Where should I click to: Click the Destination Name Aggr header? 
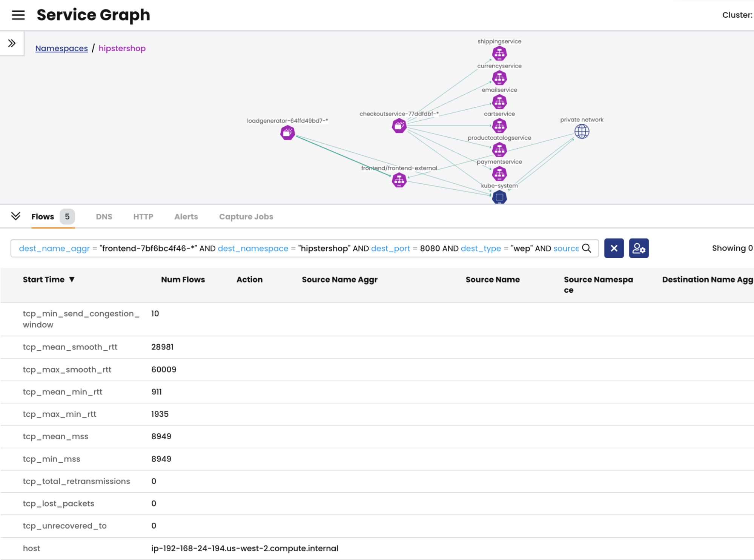(708, 279)
